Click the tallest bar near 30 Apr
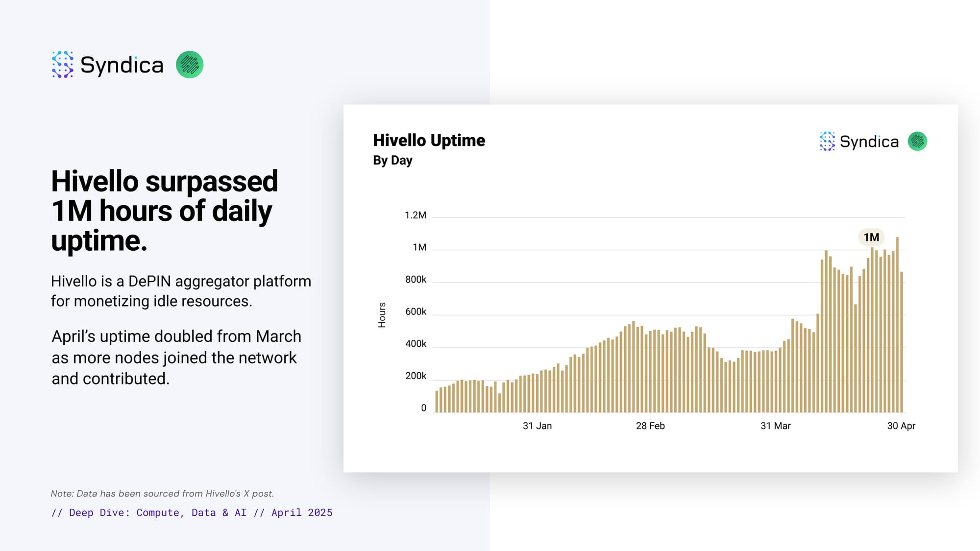This screenshot has height=551, width=980. coord(897,323)
